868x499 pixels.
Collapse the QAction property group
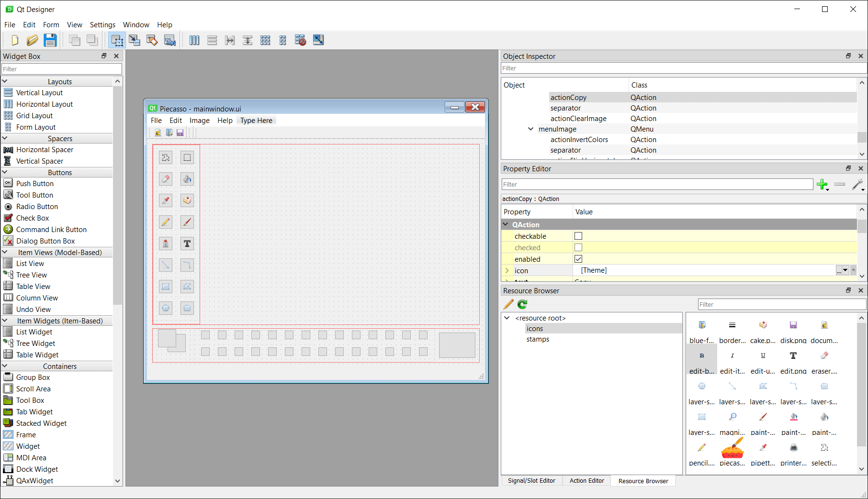point(506,224)
